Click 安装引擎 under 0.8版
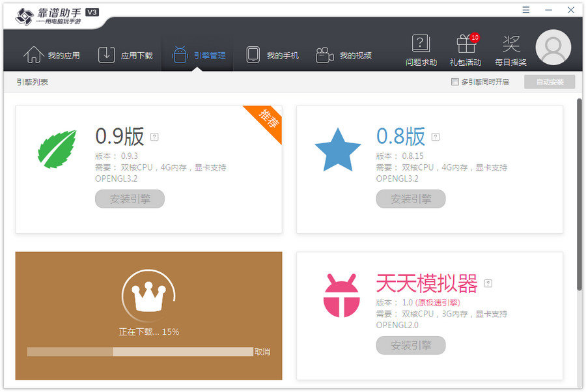 411,199
